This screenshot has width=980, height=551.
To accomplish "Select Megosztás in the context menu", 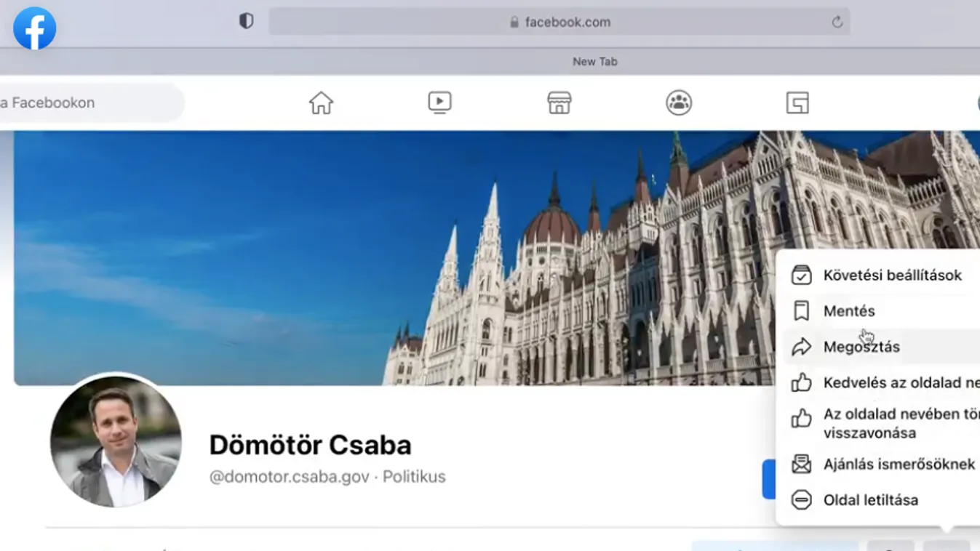I will click(x=861, y=347).
